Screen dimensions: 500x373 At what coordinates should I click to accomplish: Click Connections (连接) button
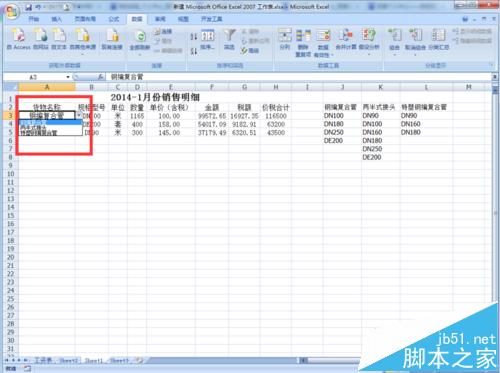point(163,32)
